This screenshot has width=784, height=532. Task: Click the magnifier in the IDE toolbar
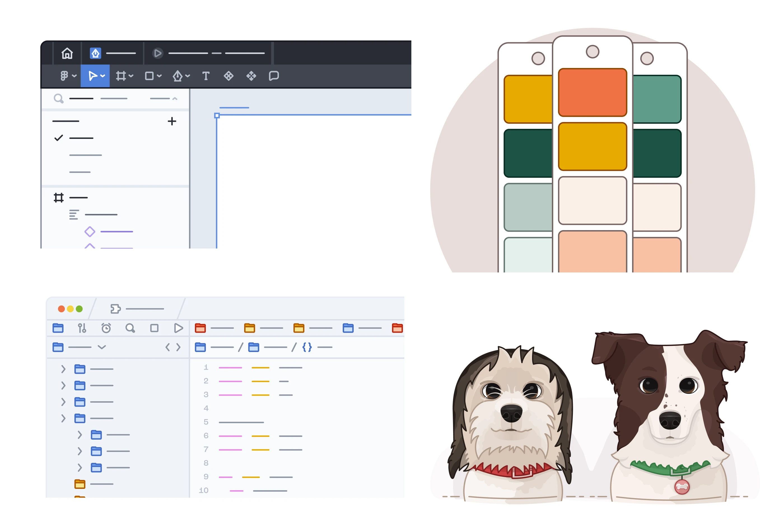[x=130, y=328]
